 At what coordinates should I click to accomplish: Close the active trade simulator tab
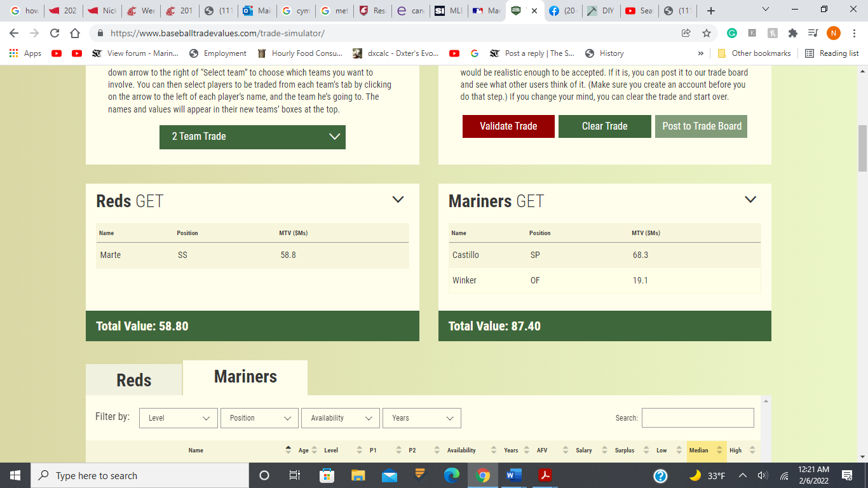pos(534,11)
